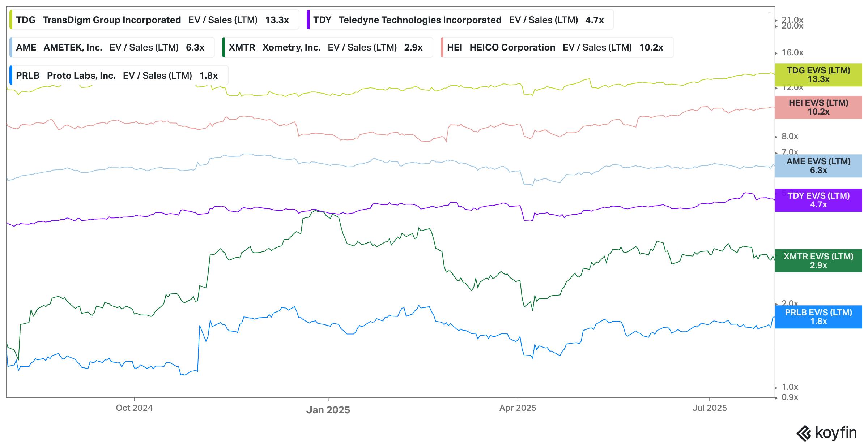Click the PRLB EV/S 1.8x axis tag

818,317
